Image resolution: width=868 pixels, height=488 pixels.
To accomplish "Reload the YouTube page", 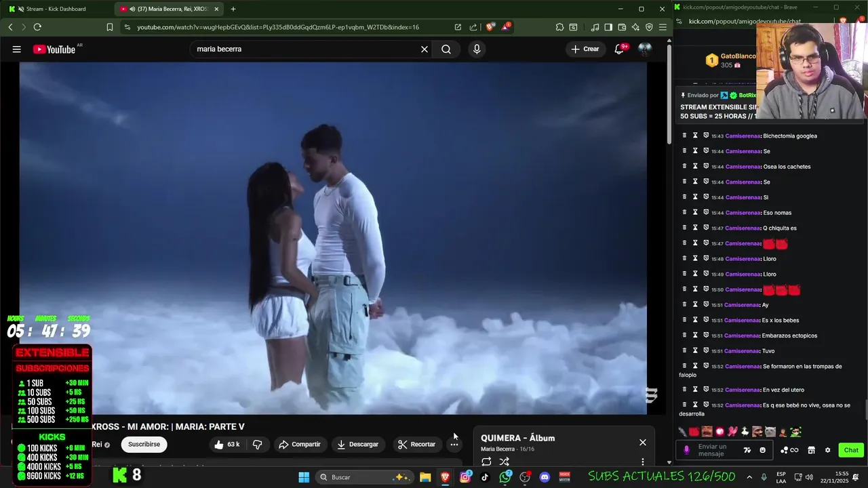I will coord(37,27).
